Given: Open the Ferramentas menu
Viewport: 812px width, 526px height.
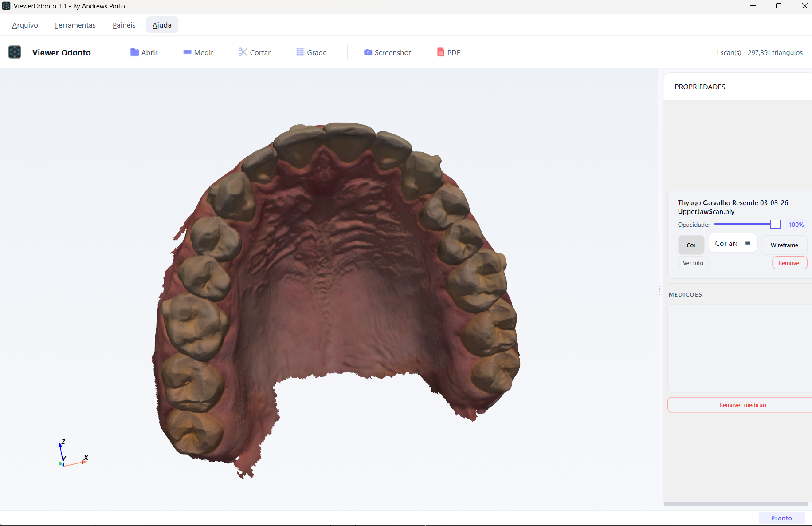Looking at the screenshot, I should pos(75,25).
